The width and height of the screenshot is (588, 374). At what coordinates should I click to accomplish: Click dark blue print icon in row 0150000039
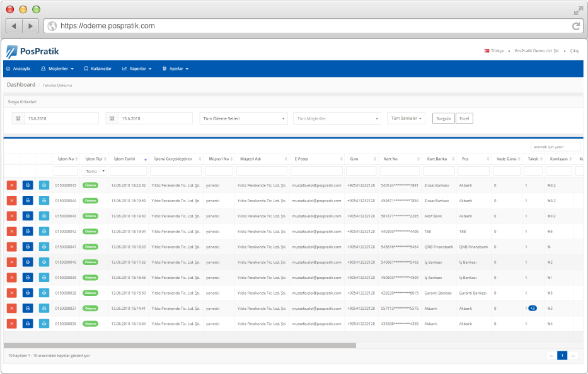point(28,277)
